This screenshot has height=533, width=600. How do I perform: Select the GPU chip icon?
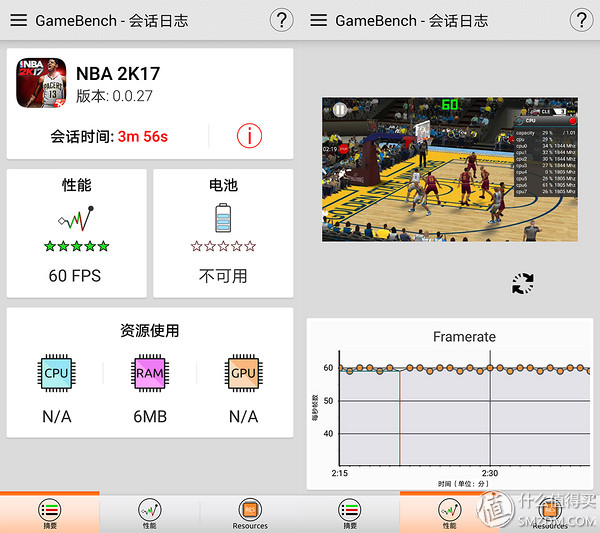point(243,373)
